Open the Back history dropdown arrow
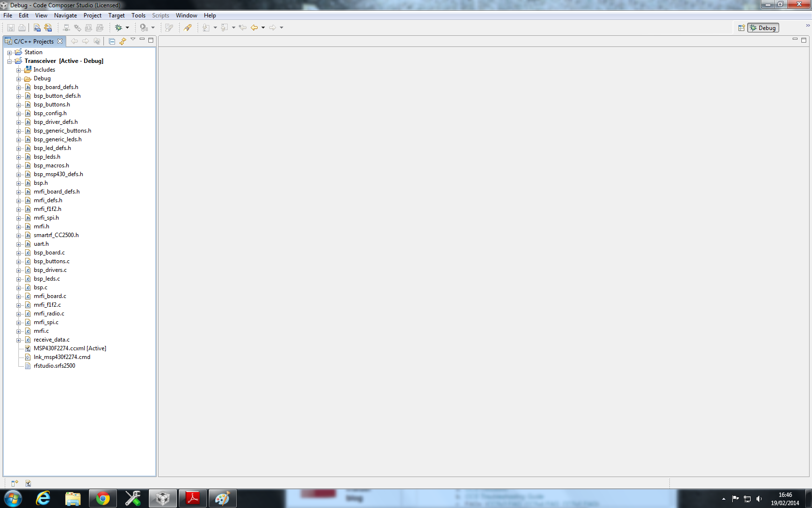 coord(263,28)
